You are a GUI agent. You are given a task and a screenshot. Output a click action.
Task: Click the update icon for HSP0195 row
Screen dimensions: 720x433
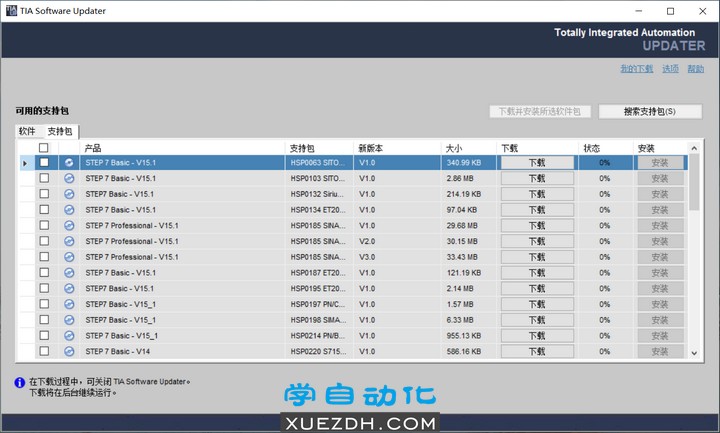pos(69,288)
